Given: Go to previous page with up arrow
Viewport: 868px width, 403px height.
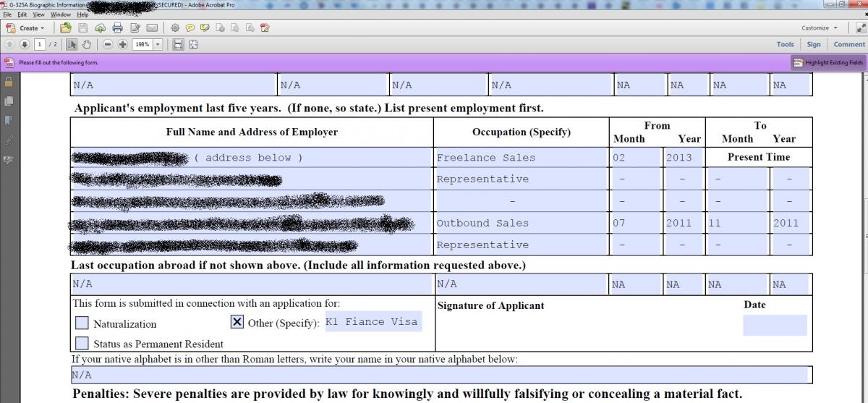Looking at the screenshot, I should 10,44.
